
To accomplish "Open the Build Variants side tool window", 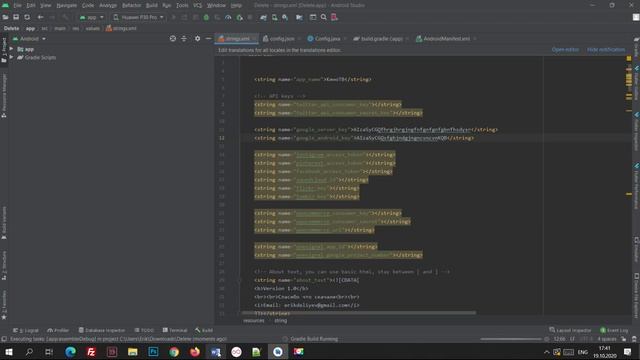I will [x=4, y=223].
